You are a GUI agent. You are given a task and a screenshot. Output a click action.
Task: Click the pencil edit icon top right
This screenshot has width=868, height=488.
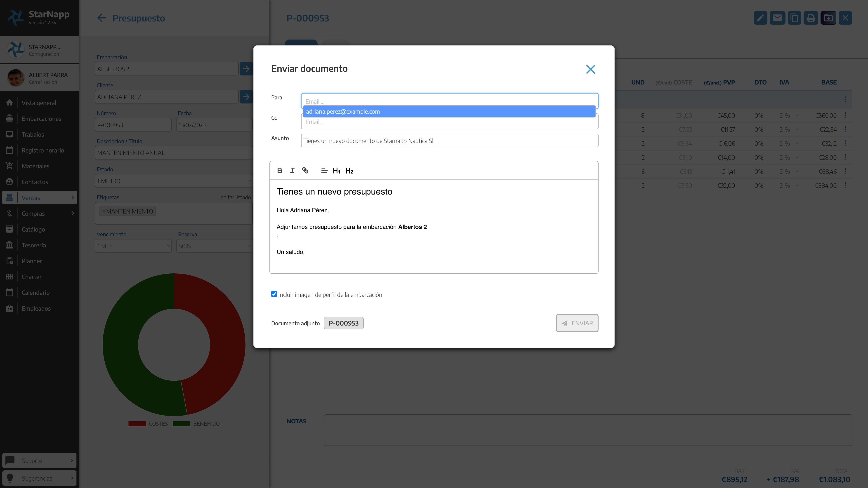tap(760, 18)
